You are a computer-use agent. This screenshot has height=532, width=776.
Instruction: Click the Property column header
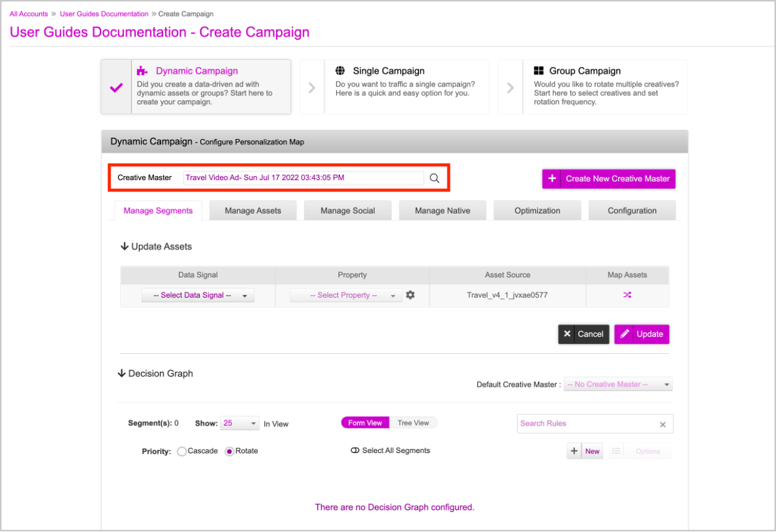[352, 275]
